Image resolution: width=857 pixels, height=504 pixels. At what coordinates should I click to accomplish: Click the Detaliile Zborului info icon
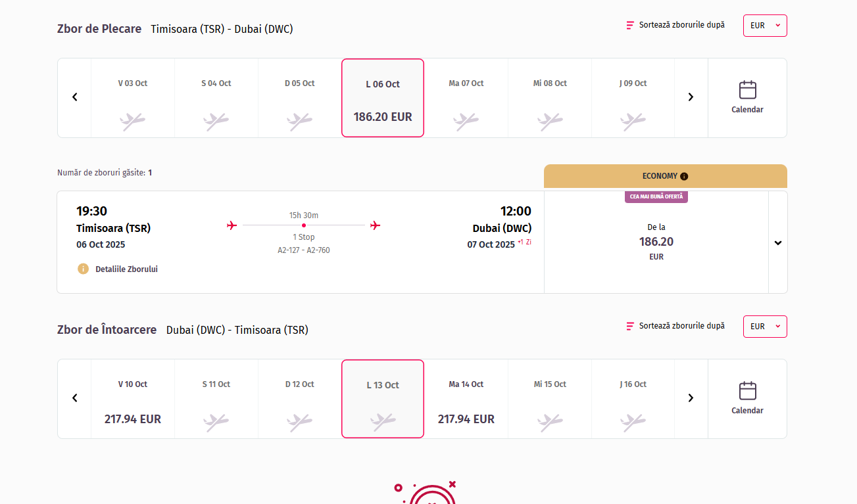tap(83, 269)
